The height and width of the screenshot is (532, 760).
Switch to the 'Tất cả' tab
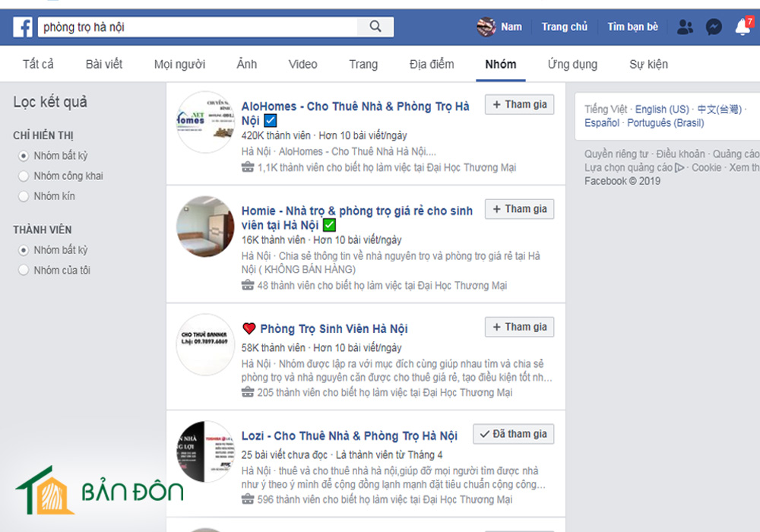click(x=38, y=65)
